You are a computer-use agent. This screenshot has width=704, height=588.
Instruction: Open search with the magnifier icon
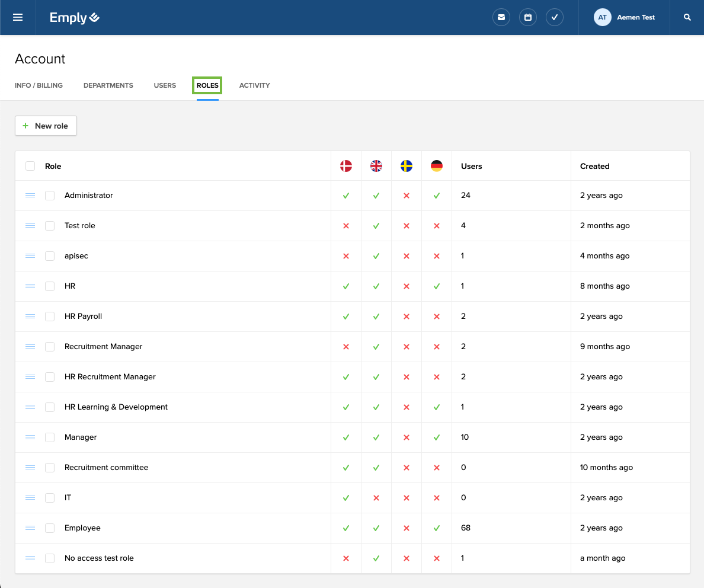point(687,17)
